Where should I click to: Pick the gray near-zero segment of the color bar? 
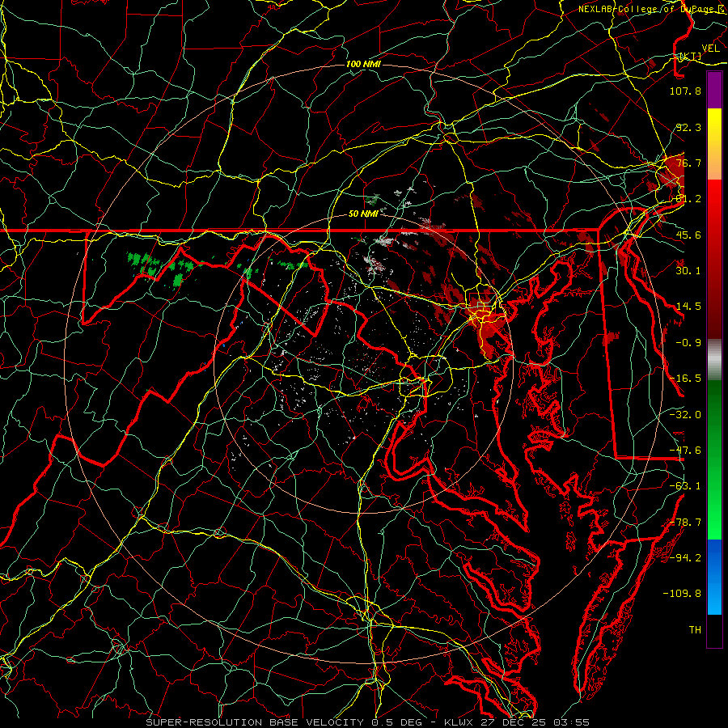point(714,360)
